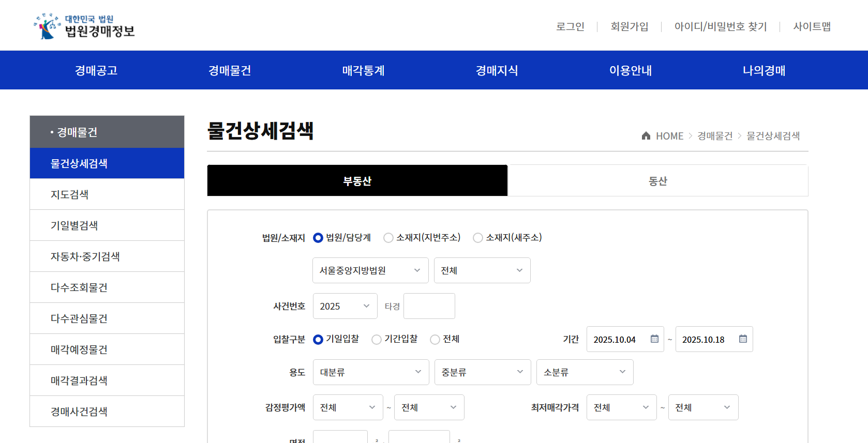
Task: Select the 소재지(새주소) radio option
Action: 478,238
